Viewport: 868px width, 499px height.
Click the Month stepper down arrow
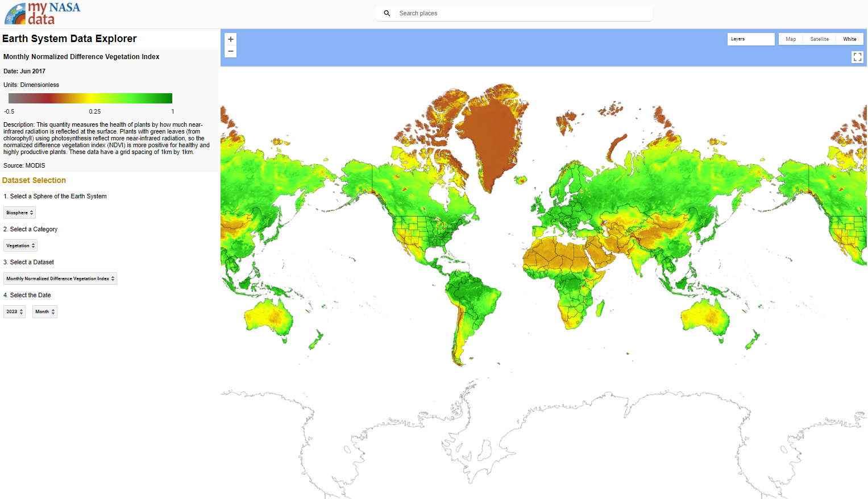click(x=54, y=314)
